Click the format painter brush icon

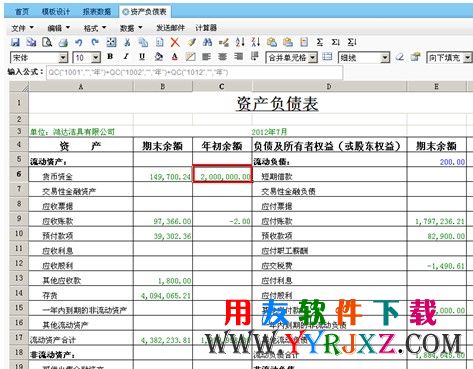[191, 42]
